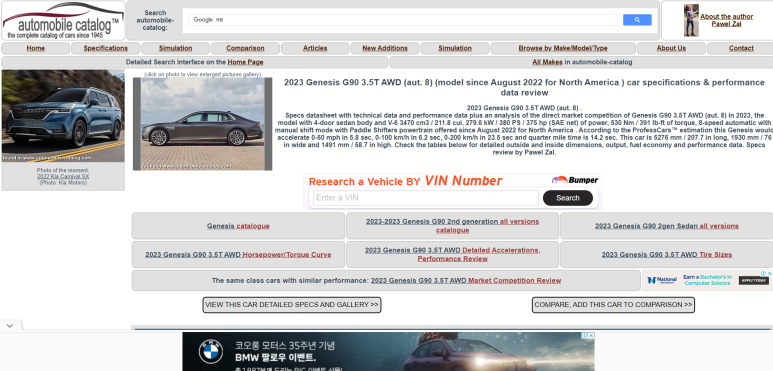This screenshot has height=371, width=773.
Task: Open Detailed Accelerations, Performance Review link
Action: click(x=453, y=255)
